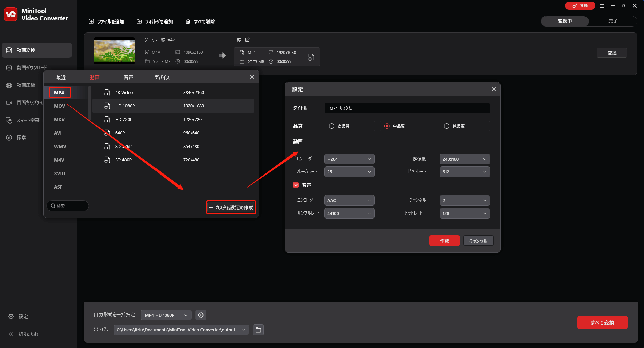The height and width of the screenshot is (348, 644).
Task: Open batch output format settings via gear icon
Action: [201, 315]
